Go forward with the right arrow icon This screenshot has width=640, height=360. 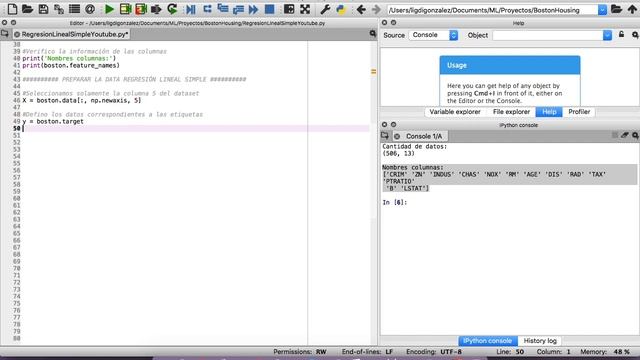point(376,9)
